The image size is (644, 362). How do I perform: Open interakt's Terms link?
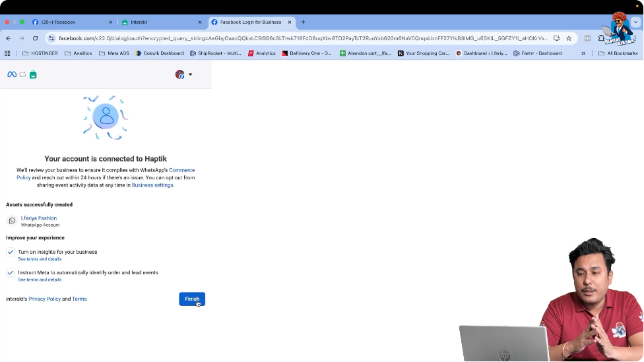[79, 299]
